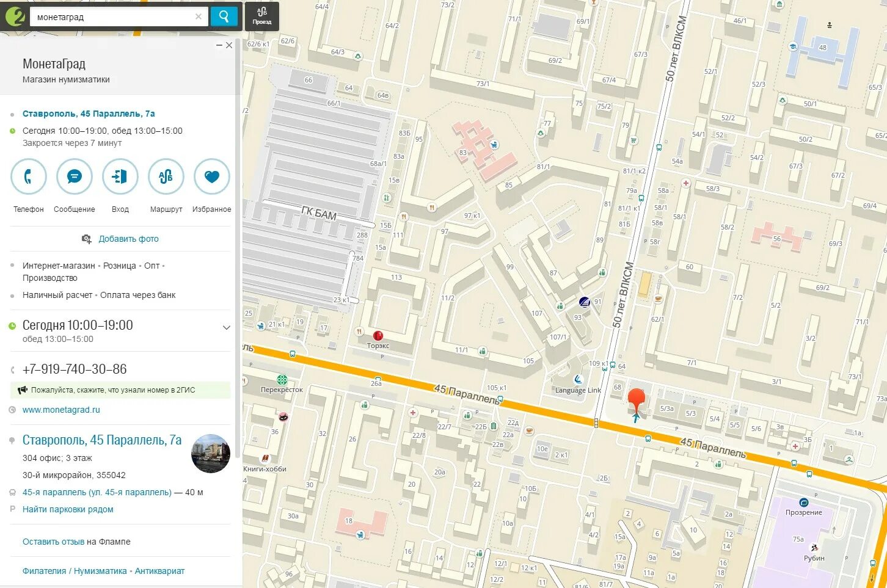Close the МонетаГрад card panel
887x588 pixels.
(x=229, y=45)
